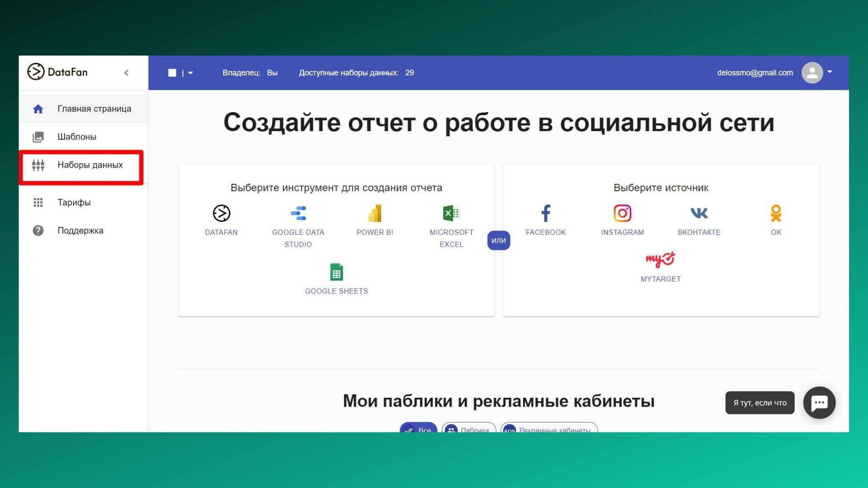Click the question mark support icon

[38, 230]
